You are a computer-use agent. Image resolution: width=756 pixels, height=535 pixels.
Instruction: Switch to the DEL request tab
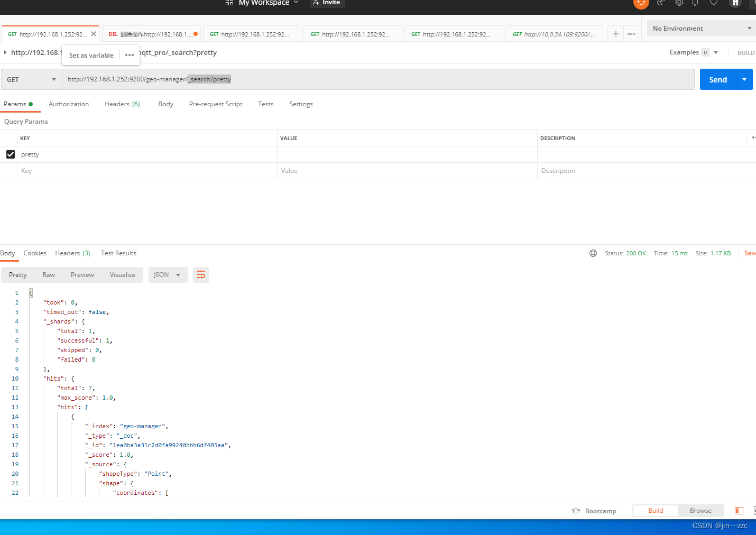click(x=152, y=34)
